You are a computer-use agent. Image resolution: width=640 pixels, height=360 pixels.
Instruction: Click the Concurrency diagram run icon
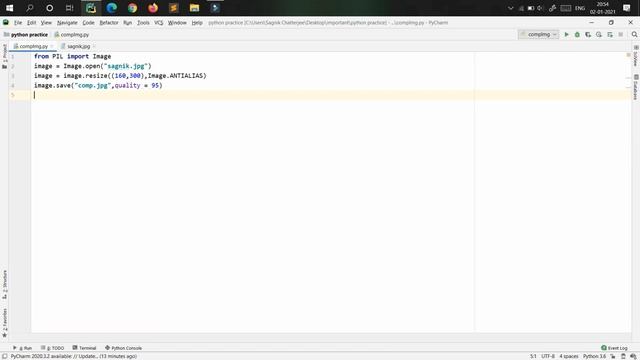[610, 35]
